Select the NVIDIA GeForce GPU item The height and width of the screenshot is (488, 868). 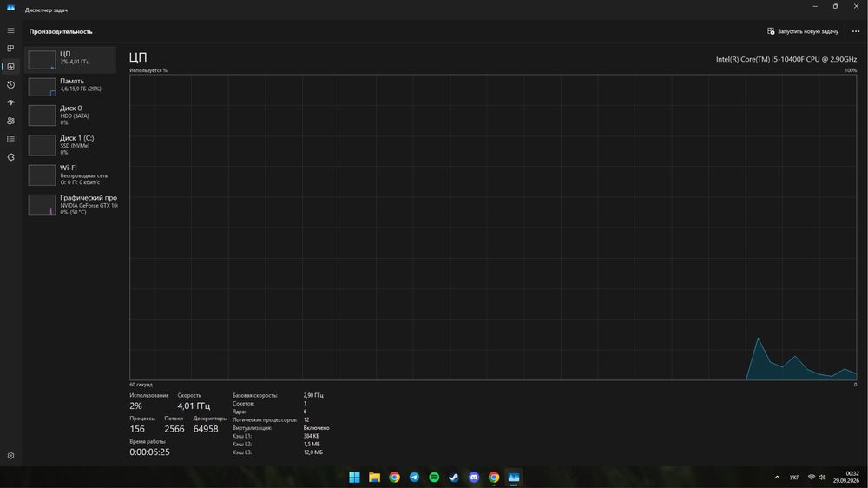[70, 204]
